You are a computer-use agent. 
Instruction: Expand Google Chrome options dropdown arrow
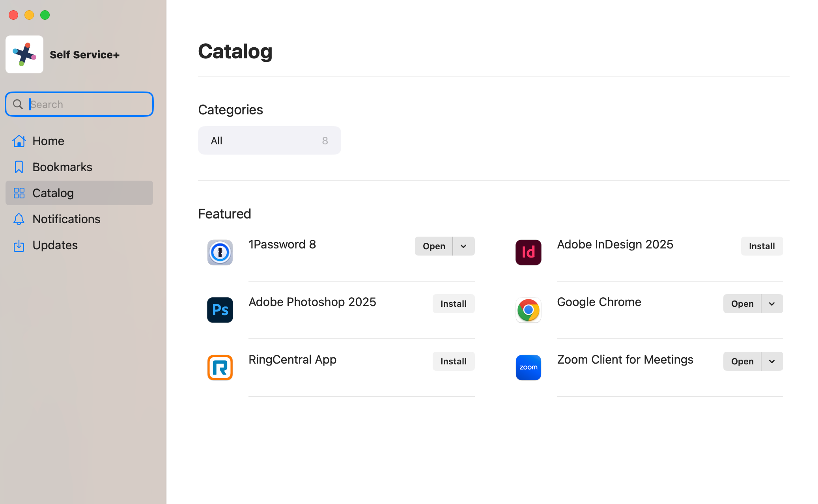(772, 304)
